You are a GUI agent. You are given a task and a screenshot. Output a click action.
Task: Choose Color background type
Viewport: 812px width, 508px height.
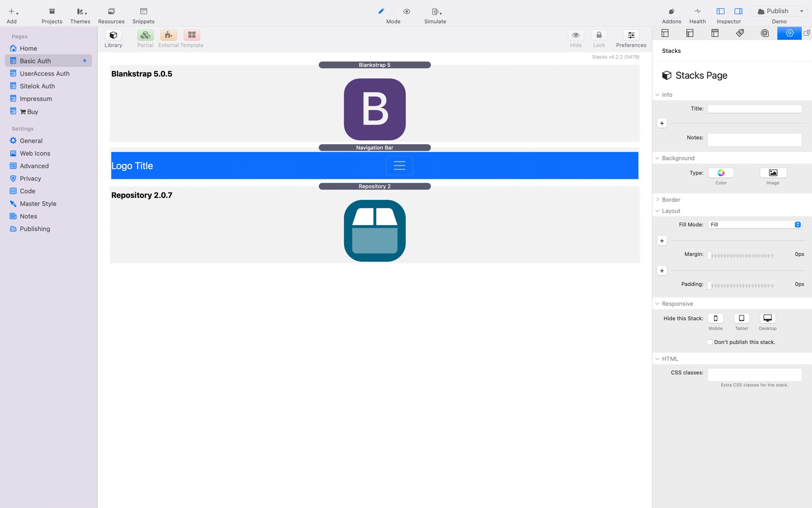point(721,173)
